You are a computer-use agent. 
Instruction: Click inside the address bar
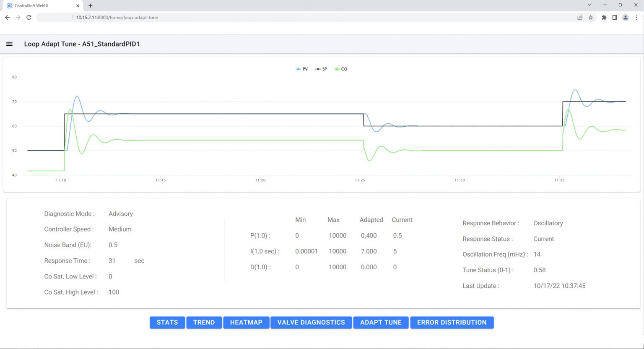coord(252,18)
